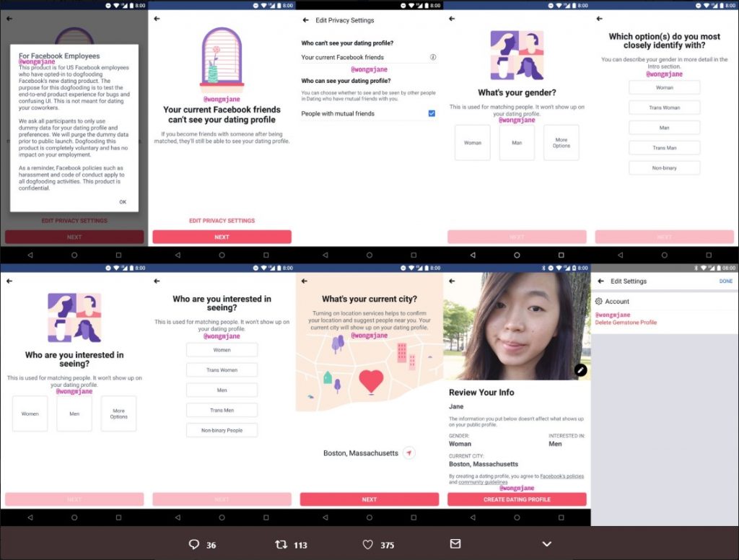Open direct messages via the envelope icon
This screenshot has height=560, width=739.
coord(457,544)
